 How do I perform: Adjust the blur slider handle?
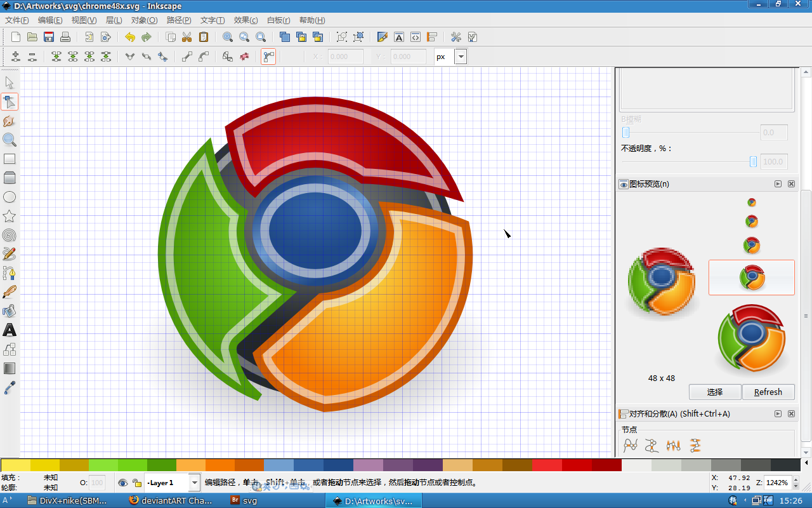(625, 133)
